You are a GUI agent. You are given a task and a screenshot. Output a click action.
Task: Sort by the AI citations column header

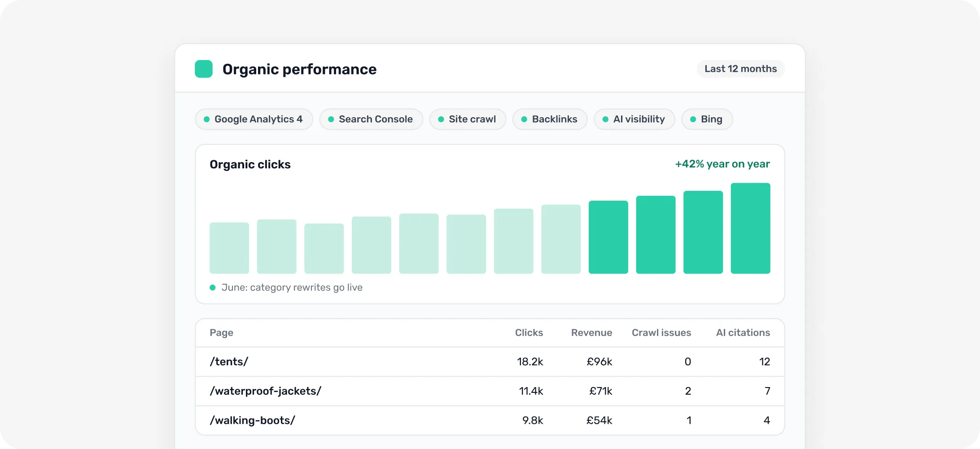pos(743,333)
